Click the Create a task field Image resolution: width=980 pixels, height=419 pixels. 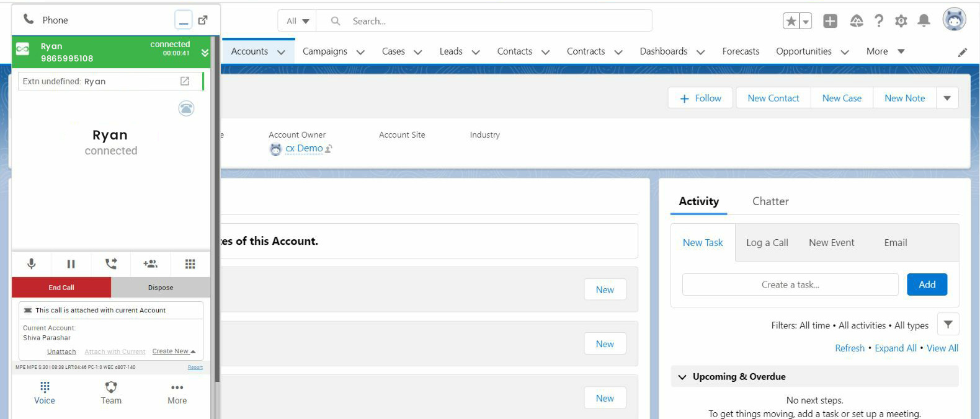pyautogui.click(x=790, y=284)
